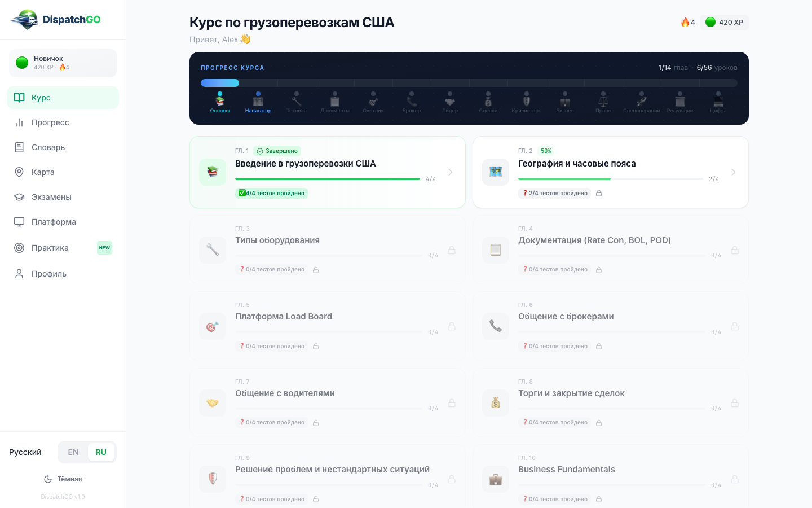The image size is (812, 508).
Task: Click the Регуляции milestone icon
Action: [x=680, y=103]
